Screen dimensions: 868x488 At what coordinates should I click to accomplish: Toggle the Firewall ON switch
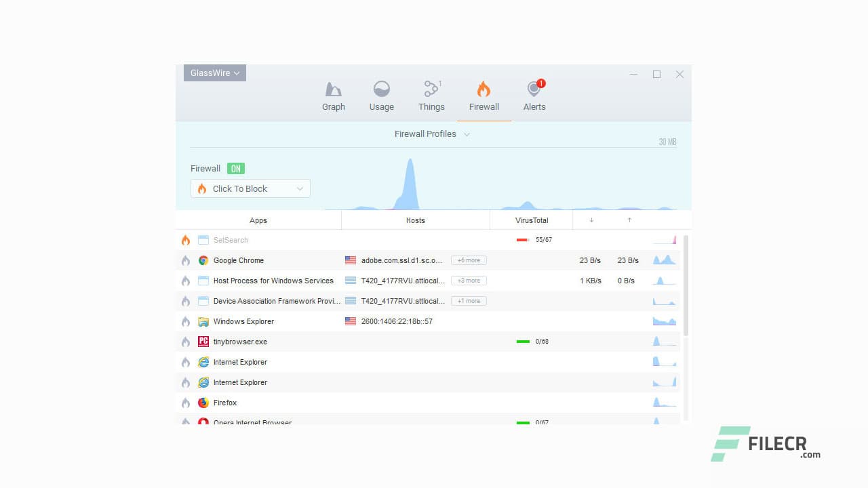coord(235,168)
